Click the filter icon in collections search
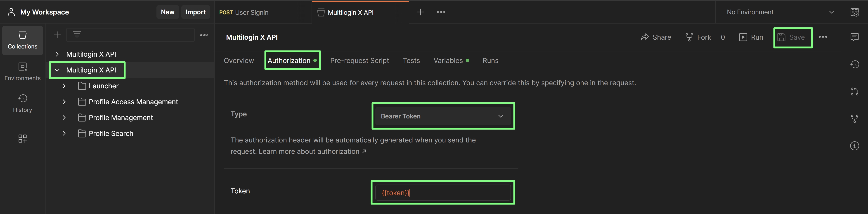This screenshot has width=868, height=214. (x=77, y=35)
